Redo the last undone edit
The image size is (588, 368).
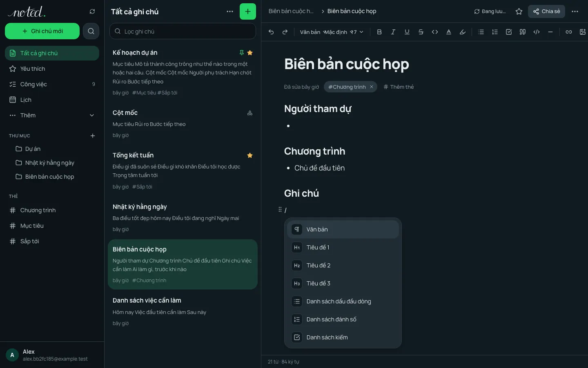(x=285, y=32)
